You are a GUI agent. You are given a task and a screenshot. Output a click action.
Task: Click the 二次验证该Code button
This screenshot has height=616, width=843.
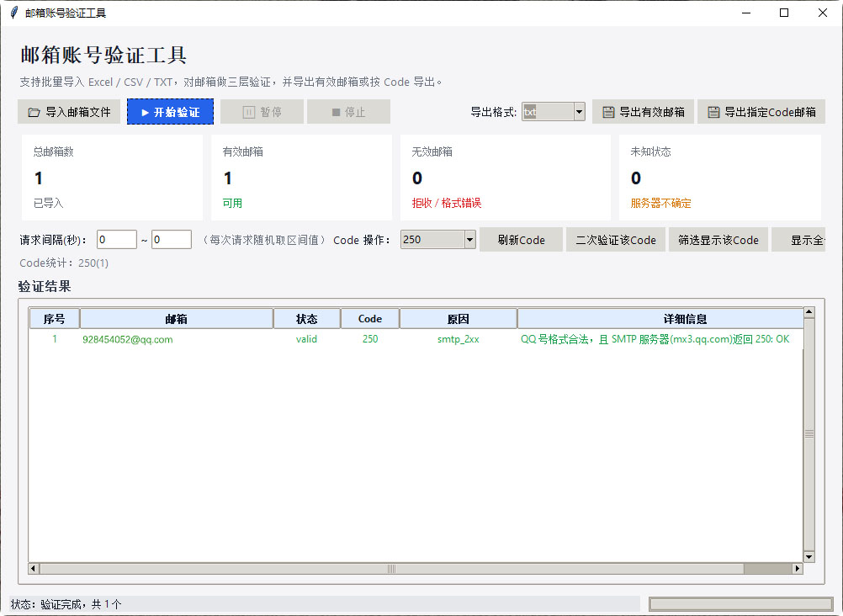click(615, 239)
